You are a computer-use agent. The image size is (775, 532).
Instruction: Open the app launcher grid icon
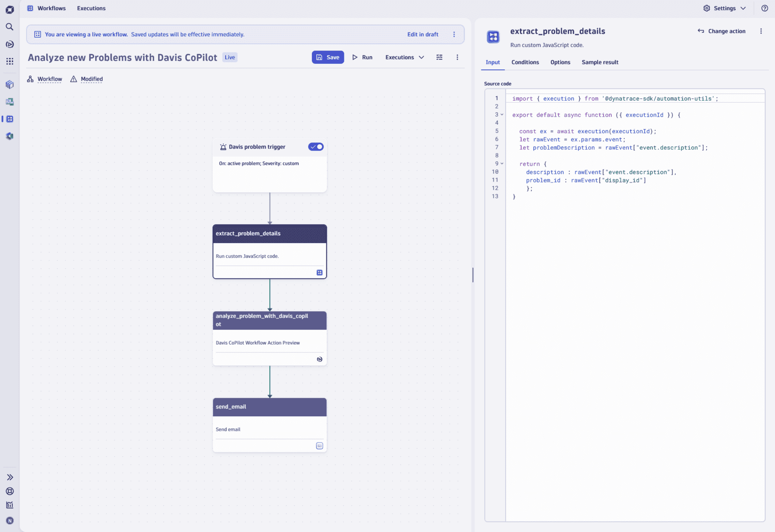click(x=10, y=61)
